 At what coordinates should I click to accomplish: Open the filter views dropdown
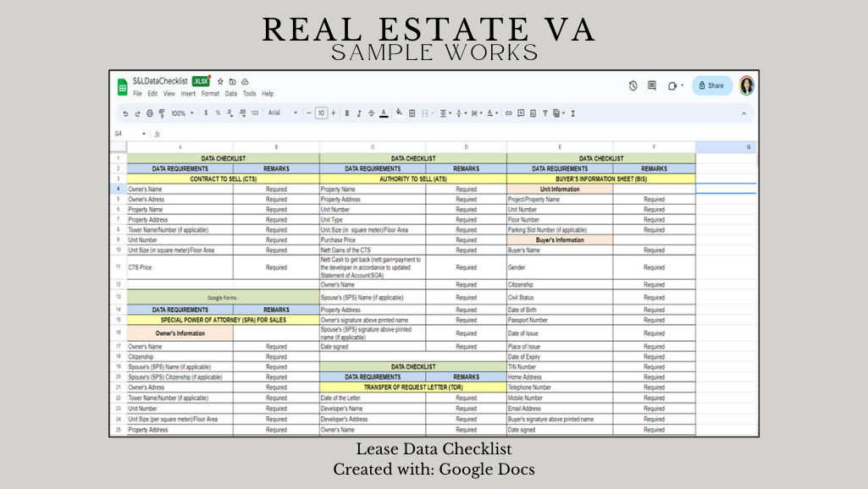tap(559, 113)
